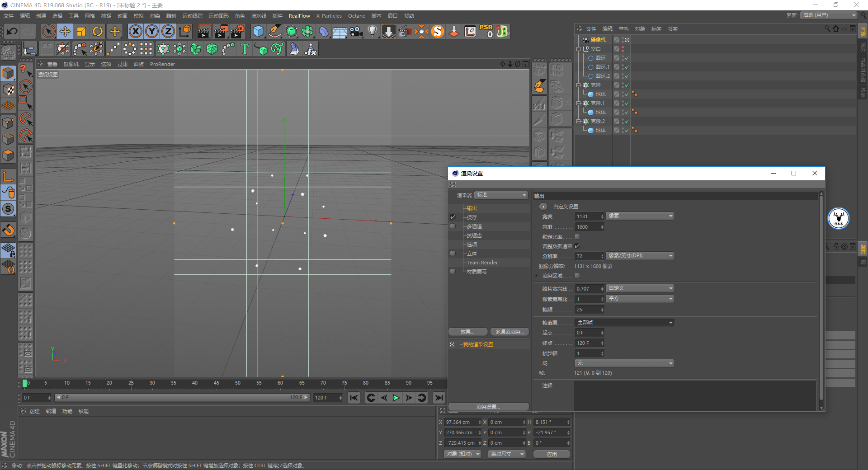Open the 场 无 dropdown

click(x=624, y=363)
